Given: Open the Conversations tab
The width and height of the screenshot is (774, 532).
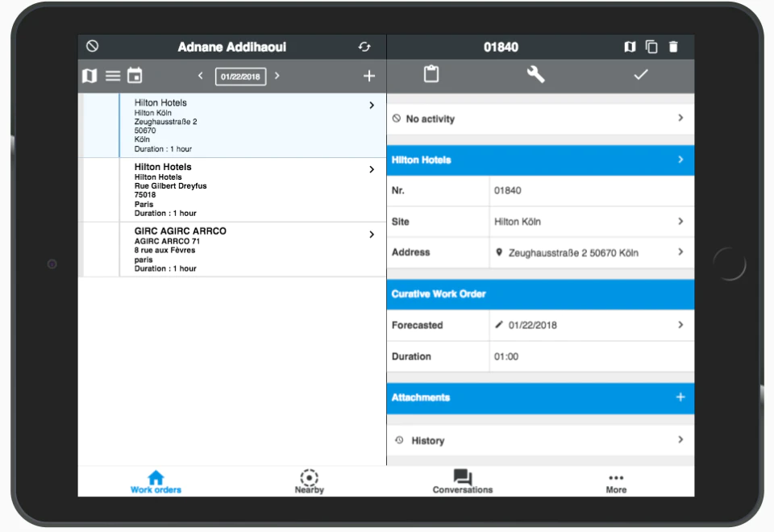Looking at the screenshot, I should (x=463, y=482).
